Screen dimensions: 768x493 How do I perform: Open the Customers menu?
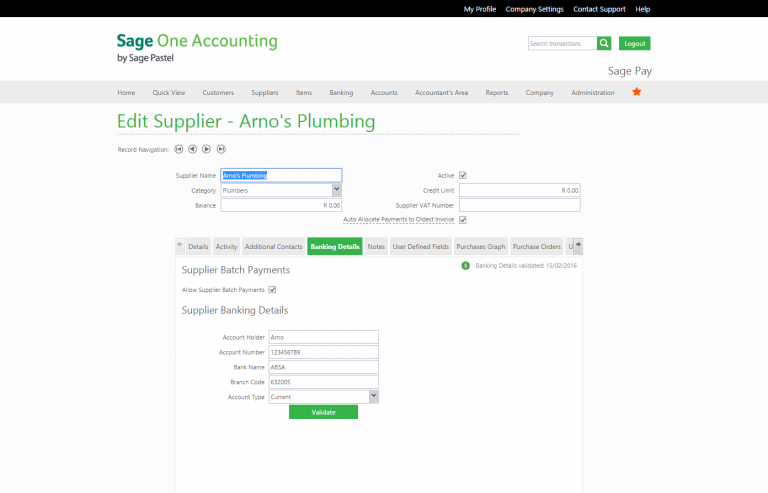pos(218,93)
